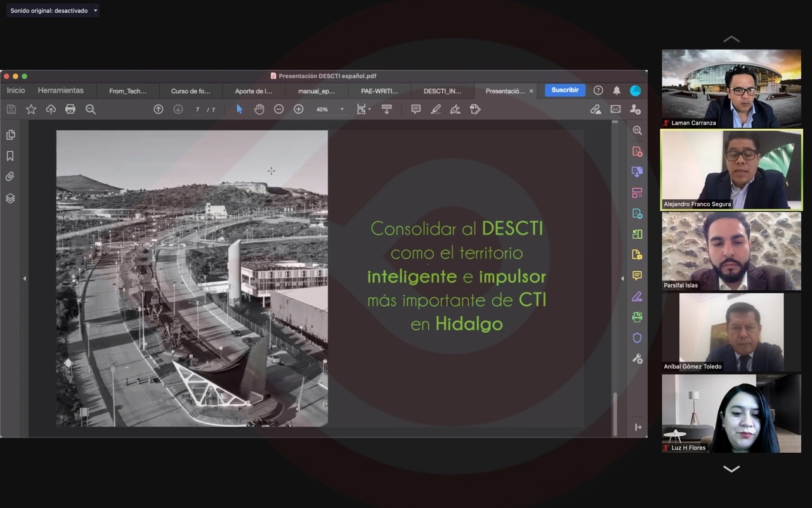Bookmark file with the star icon

point(31,109)
